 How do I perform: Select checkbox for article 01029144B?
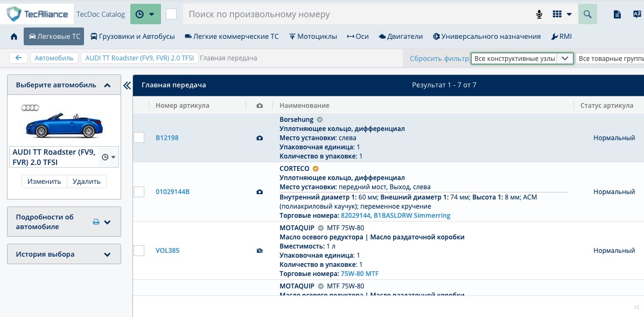(139, 192)
